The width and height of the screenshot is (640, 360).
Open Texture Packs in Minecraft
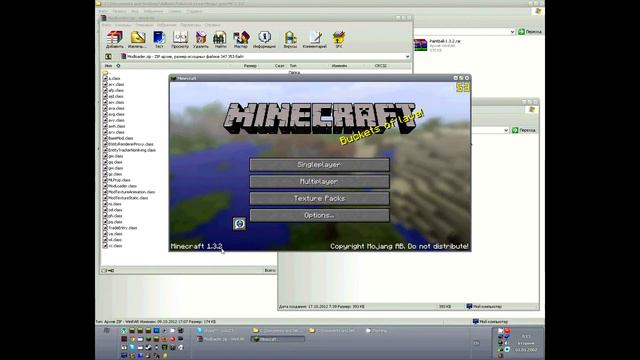point(319,198)
